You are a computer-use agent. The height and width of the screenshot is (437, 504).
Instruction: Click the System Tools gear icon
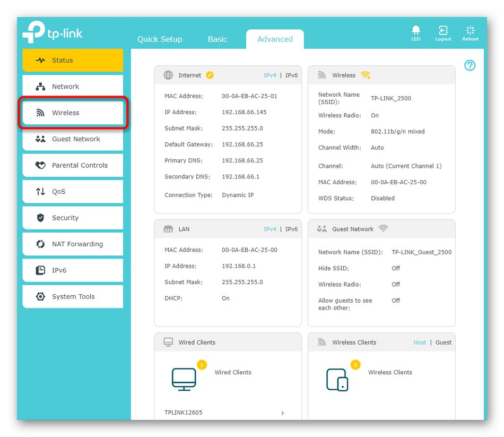(x=40, y=296)
